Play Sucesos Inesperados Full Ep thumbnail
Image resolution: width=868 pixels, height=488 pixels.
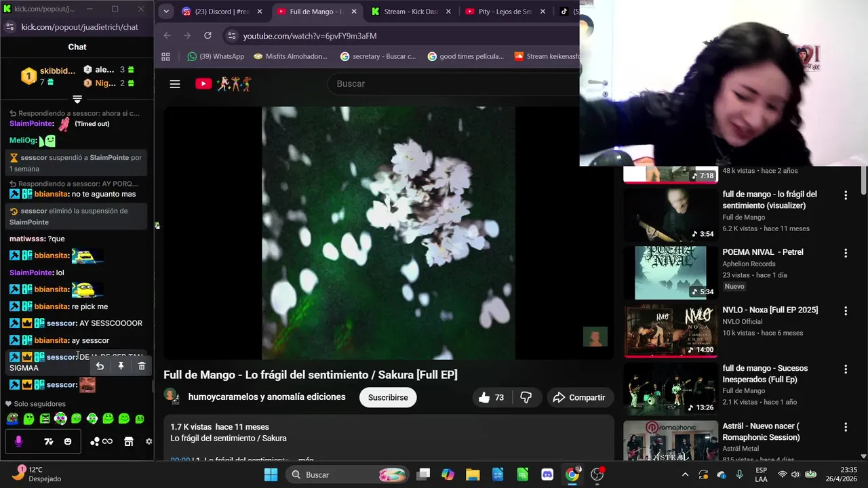(670, 389)
